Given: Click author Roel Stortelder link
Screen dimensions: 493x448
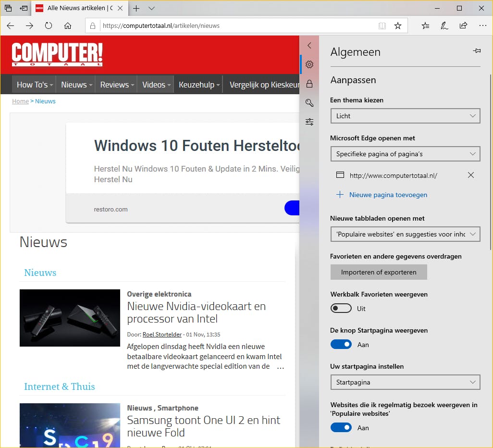Looking at the screenshot, I should coord(162,335).
